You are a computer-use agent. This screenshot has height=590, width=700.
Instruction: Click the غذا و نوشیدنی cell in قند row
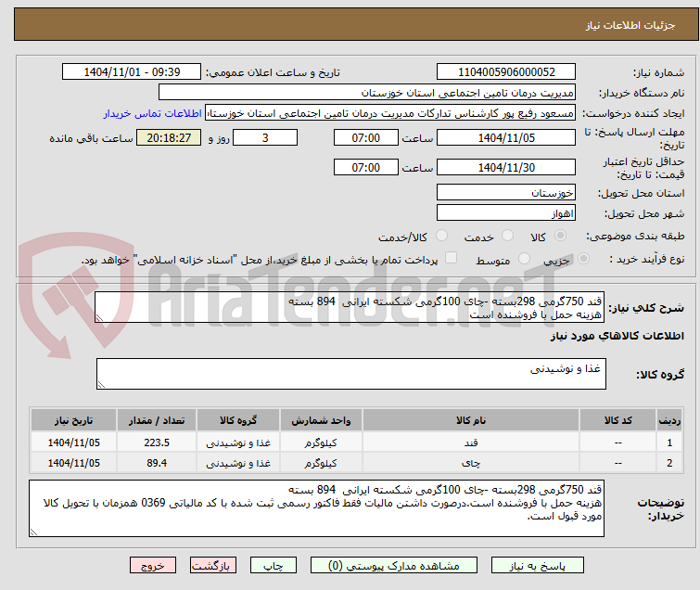238,442
